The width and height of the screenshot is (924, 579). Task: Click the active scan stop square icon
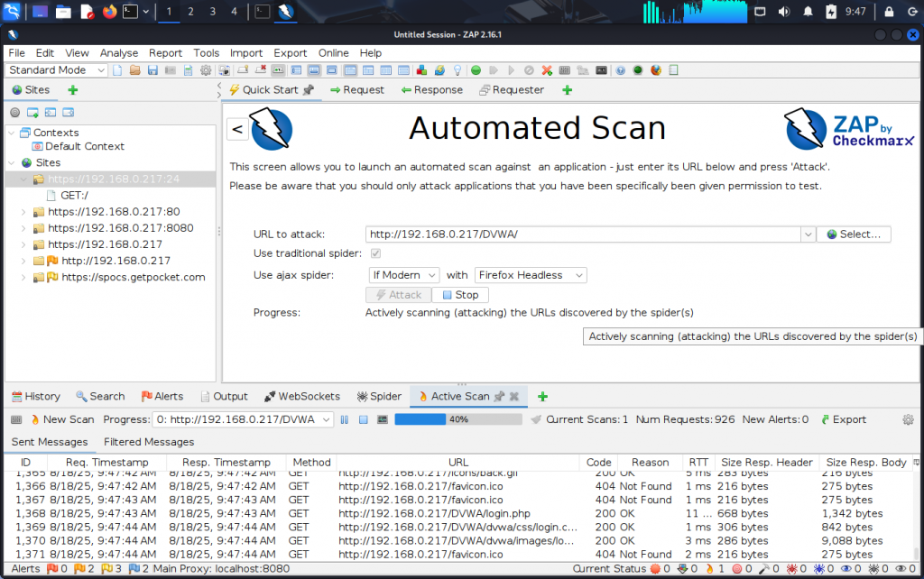[x=363, y=419]
